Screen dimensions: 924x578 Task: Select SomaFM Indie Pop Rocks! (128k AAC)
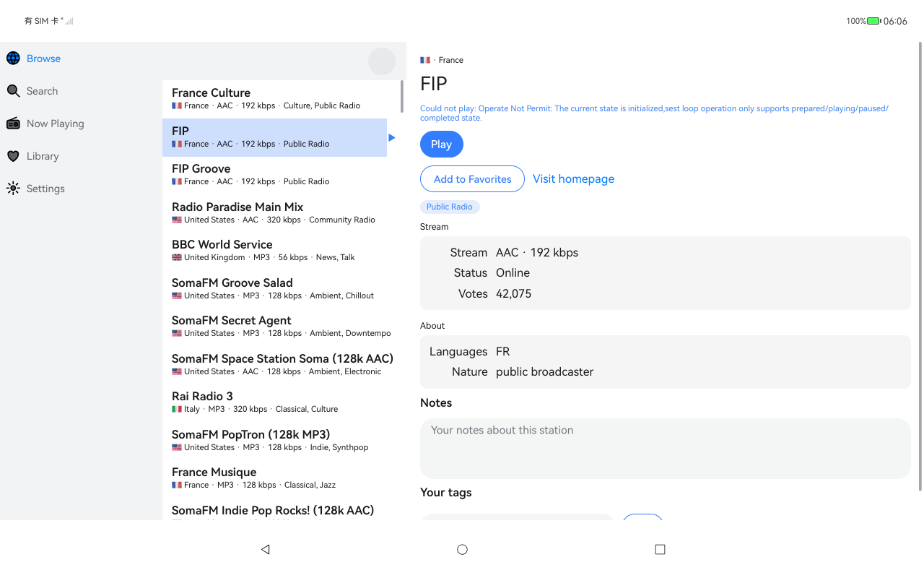274,509
